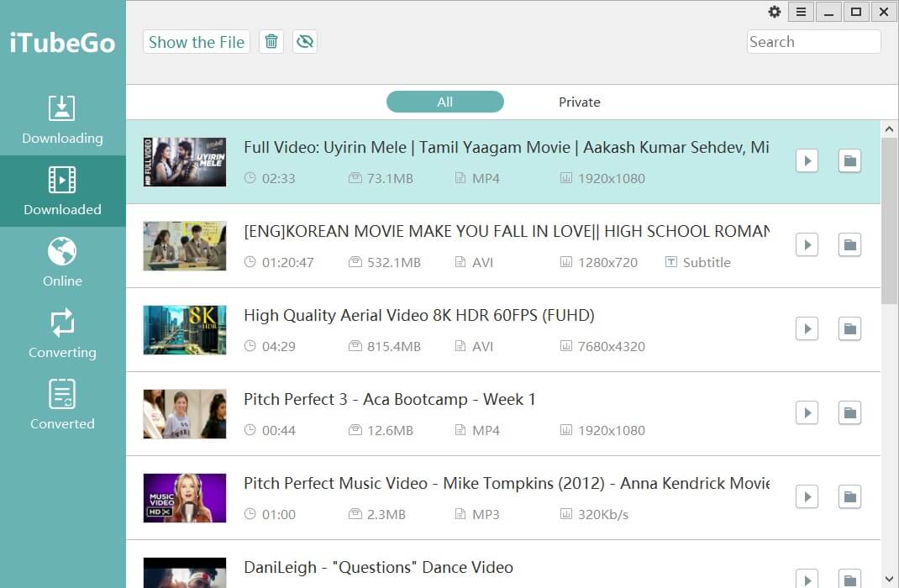The image size is (899, 588).
Task: Play the Korean Movie high school romance video
Action: (807, 245)
